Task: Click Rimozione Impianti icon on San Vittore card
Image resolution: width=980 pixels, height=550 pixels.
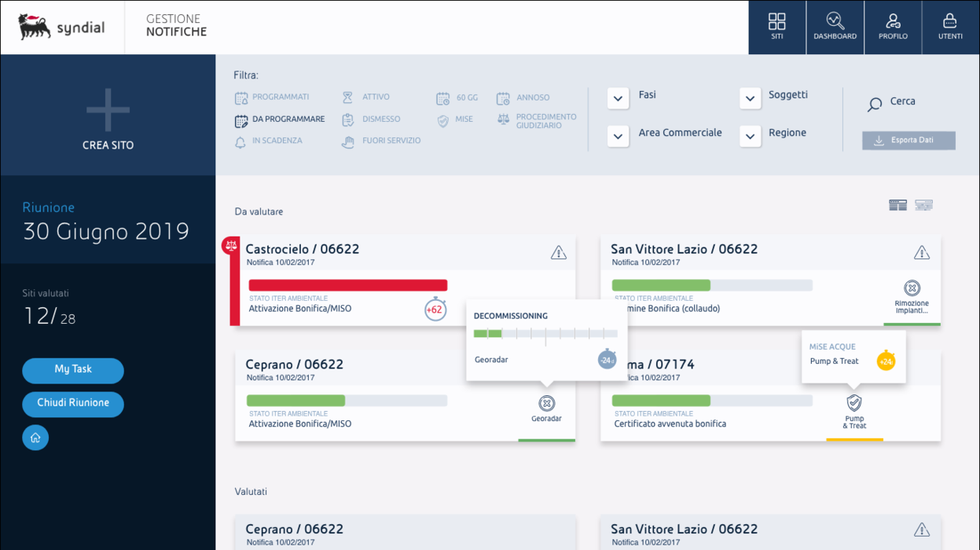Action: point(911,288)
